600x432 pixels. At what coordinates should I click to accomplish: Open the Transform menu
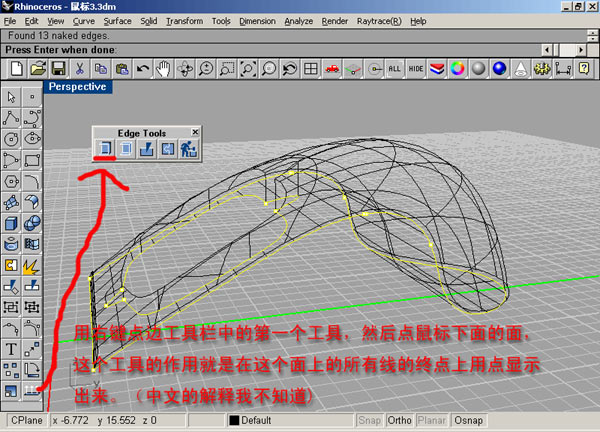tap(184, 20)
